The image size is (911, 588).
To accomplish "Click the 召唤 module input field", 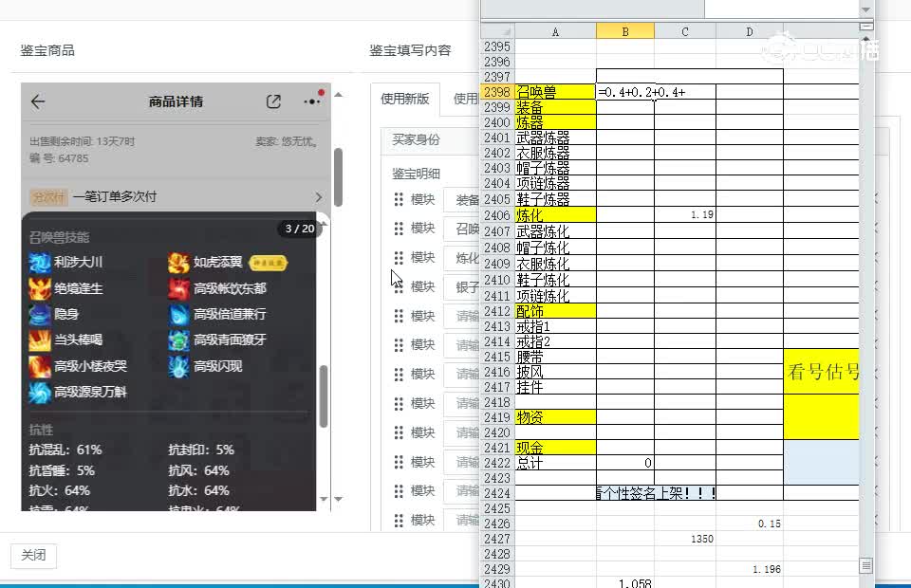I will point(461,229).
